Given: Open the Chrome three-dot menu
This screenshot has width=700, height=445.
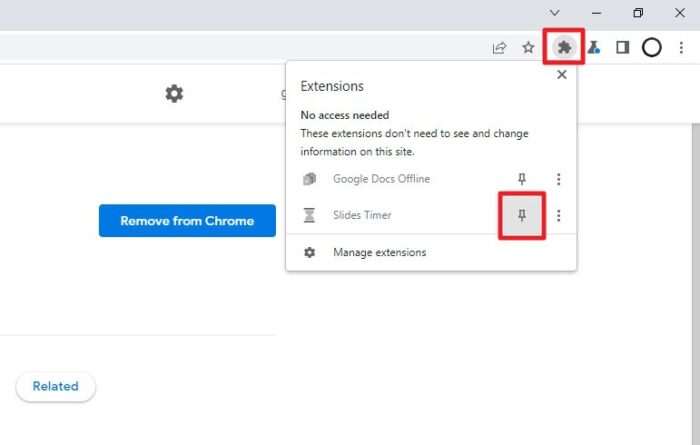Looking at the screenshot, I should [x=681, y=47].
